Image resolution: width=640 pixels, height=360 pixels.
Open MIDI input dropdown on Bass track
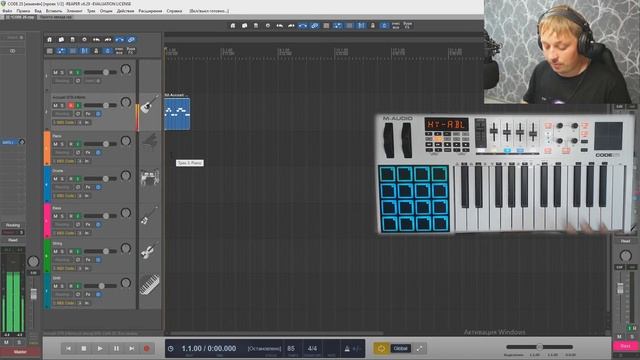point(65,233)
